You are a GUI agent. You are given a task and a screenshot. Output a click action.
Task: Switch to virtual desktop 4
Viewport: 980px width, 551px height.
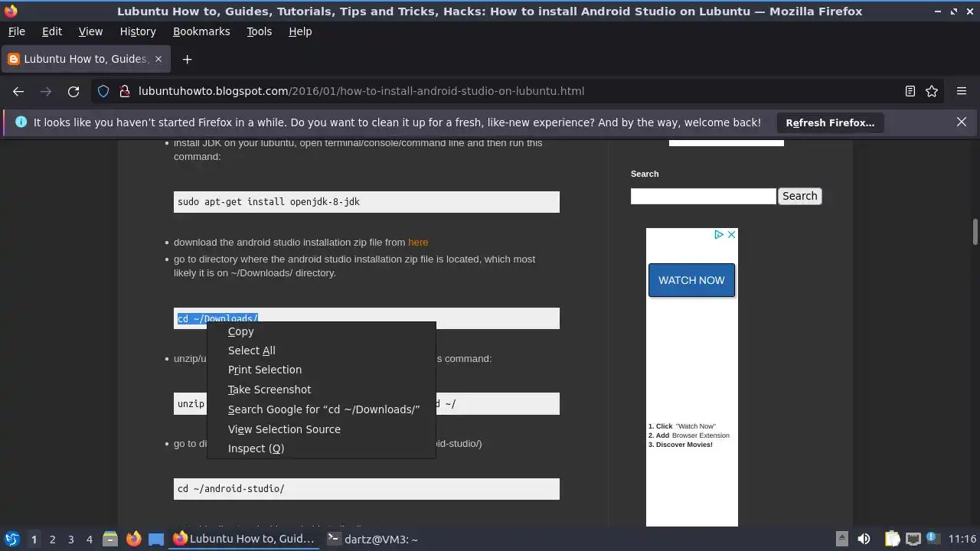89,540
